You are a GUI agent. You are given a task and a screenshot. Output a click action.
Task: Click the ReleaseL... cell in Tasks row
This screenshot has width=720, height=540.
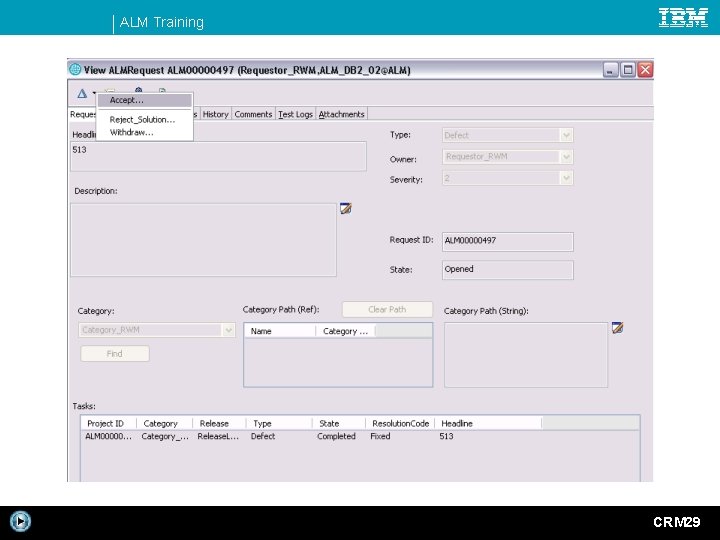pyautogui.click(x=218, y=436)
